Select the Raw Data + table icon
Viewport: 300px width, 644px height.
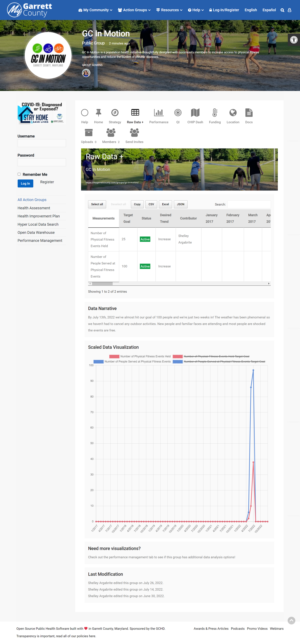(x=135, y=113)
